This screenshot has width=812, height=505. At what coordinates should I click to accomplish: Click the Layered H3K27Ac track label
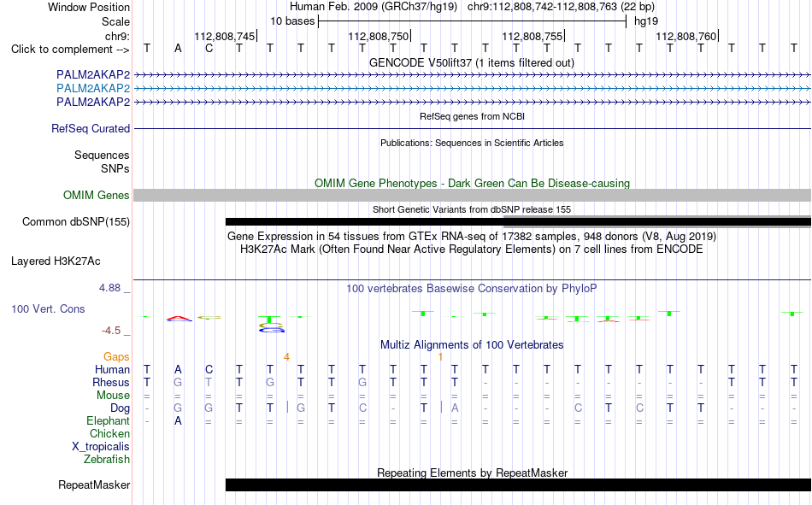click(x=56, y=261)
